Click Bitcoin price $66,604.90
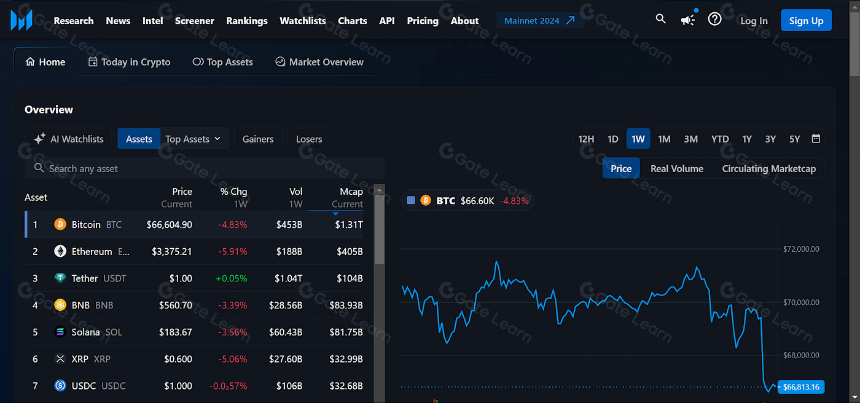Screen dimensions: 860x403 (169, 224)
